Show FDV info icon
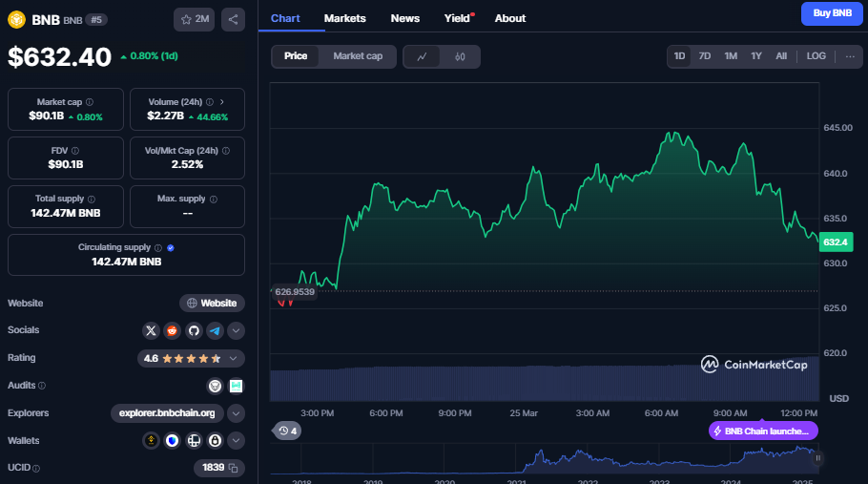Screen dimensions: 868x484 pyautogui.click(x=75, y=151)
